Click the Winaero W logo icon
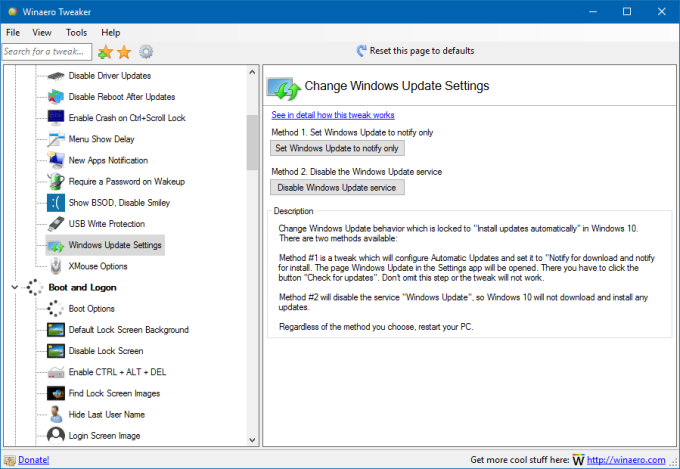The height and width of the screenshot is (469, 680). coord(579,460)
